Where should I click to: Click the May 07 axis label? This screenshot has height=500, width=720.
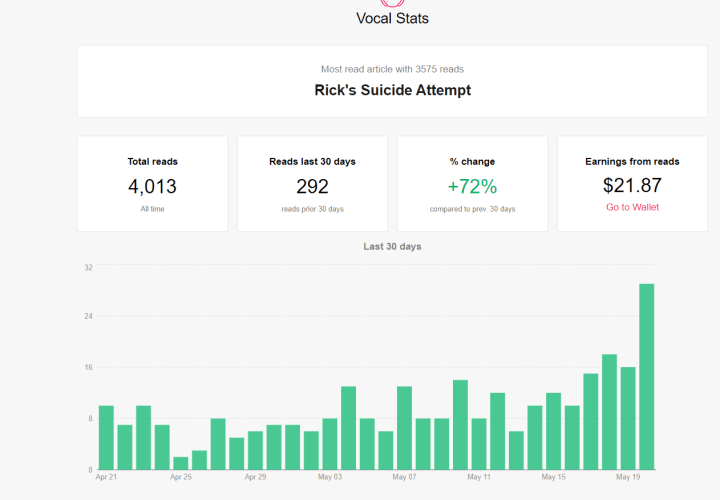[x=405, y=477]
